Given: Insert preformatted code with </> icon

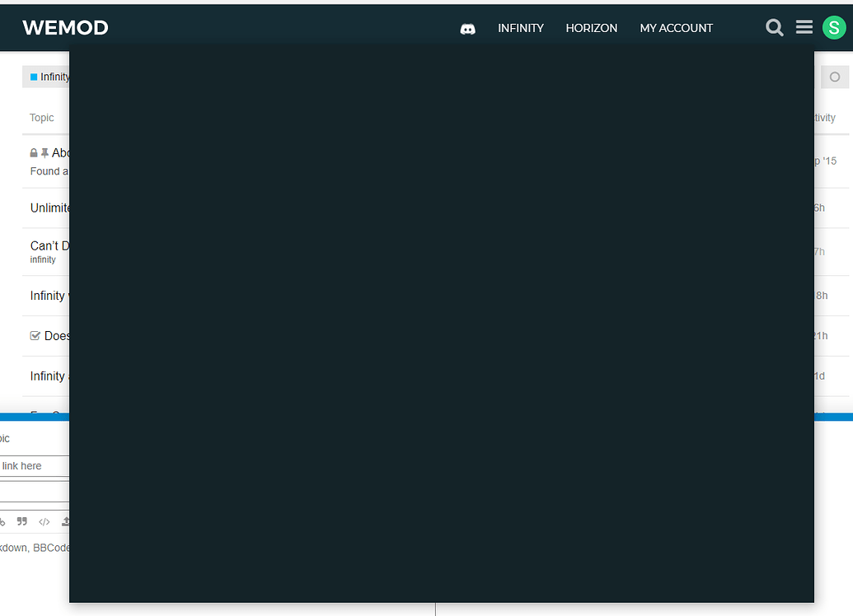Looking at the screenshot, I should coord(45,521).
